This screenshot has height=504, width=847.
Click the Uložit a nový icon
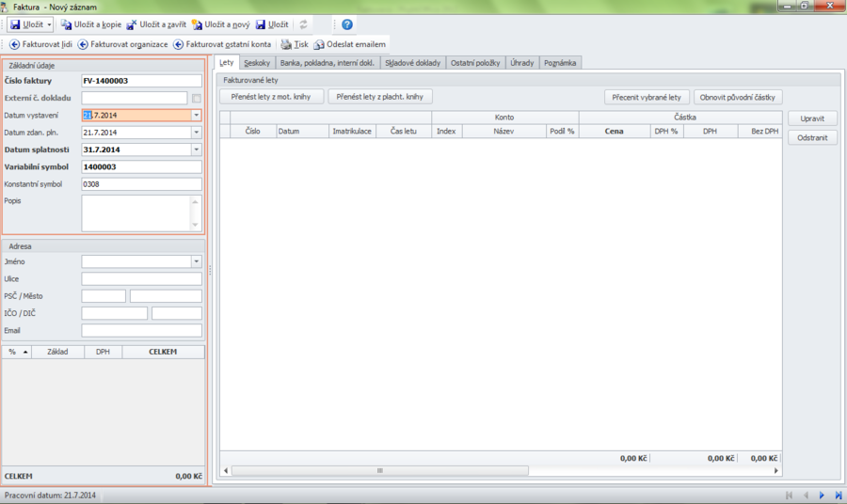click(x=197, y=24)
